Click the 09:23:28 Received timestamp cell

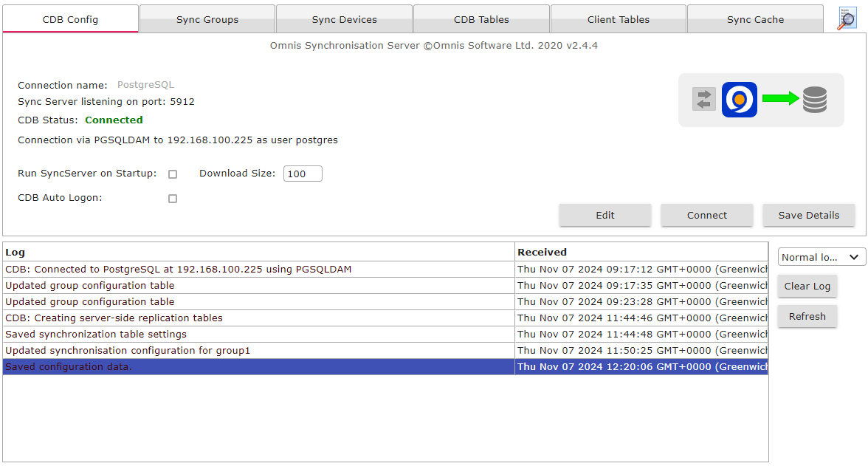pos(641,301)
